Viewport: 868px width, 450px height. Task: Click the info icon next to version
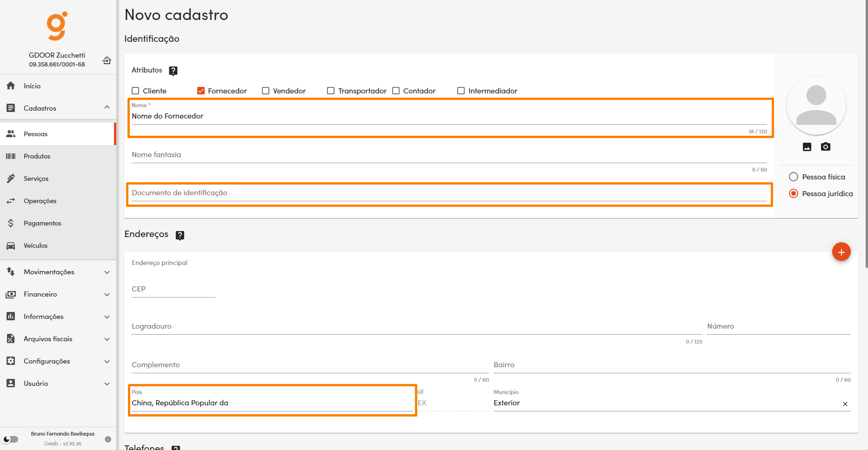point(108,439)
